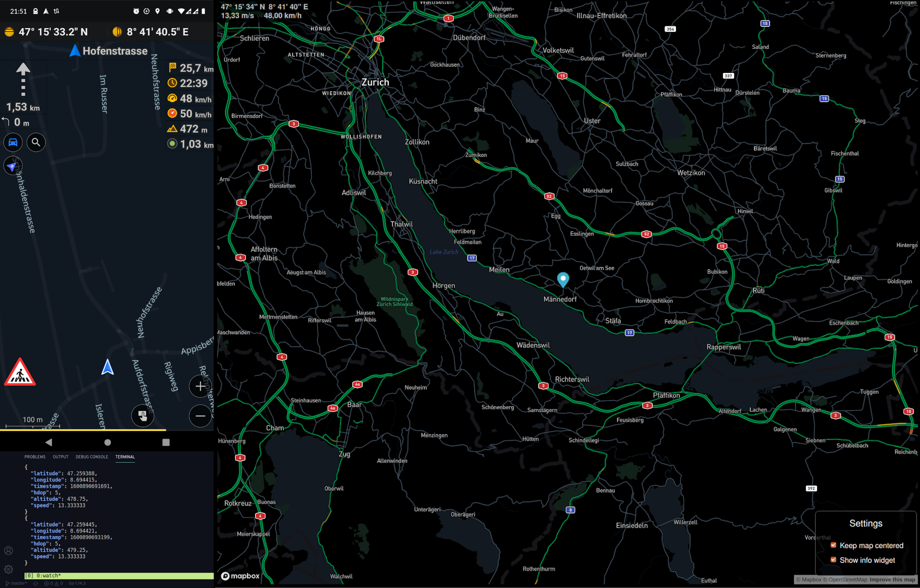
Task: Click the Improve this map link
Action: (892, 579)
